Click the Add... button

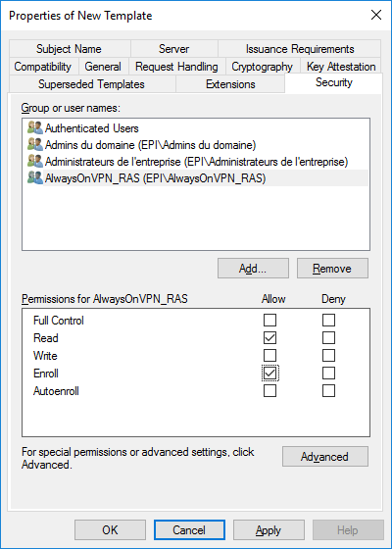click(x=253, y=269)
